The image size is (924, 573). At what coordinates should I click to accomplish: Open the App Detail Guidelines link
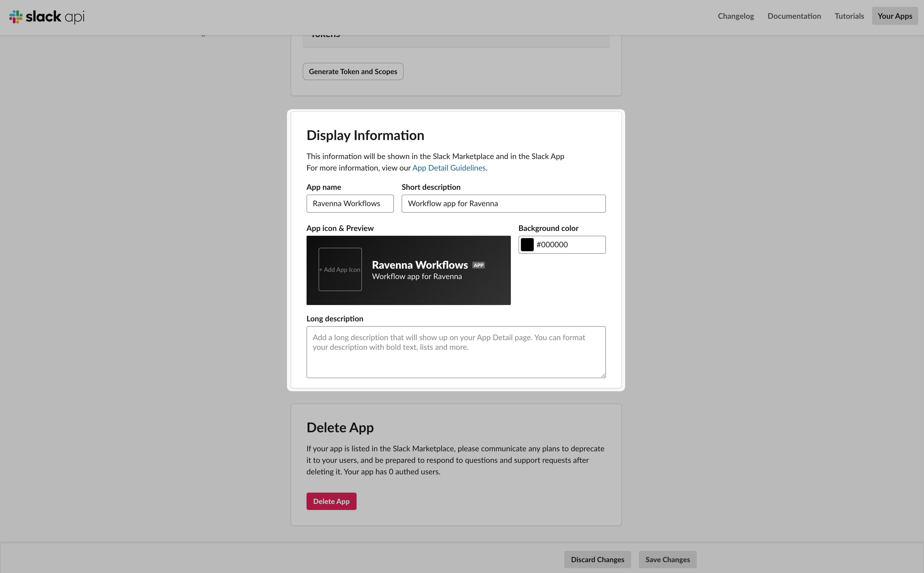point(449,168)
